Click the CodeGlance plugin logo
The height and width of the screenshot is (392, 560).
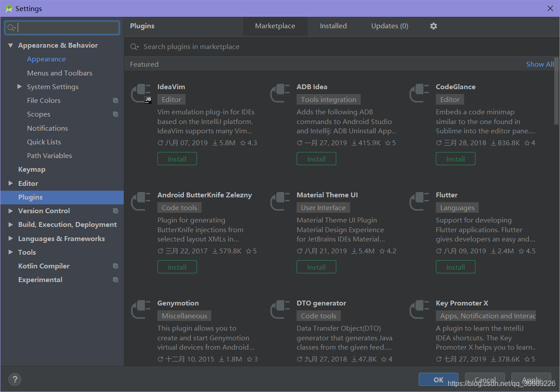pyautogui.click(x=419, y=93)
